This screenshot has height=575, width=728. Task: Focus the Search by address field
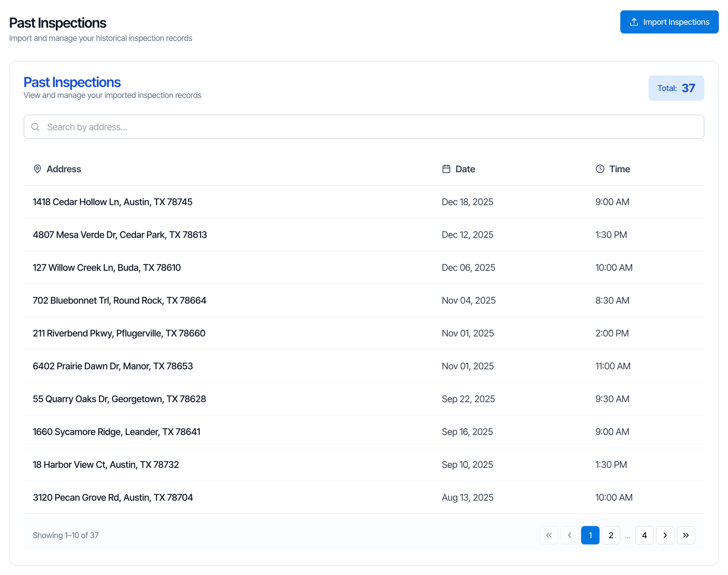pos(364,127)
